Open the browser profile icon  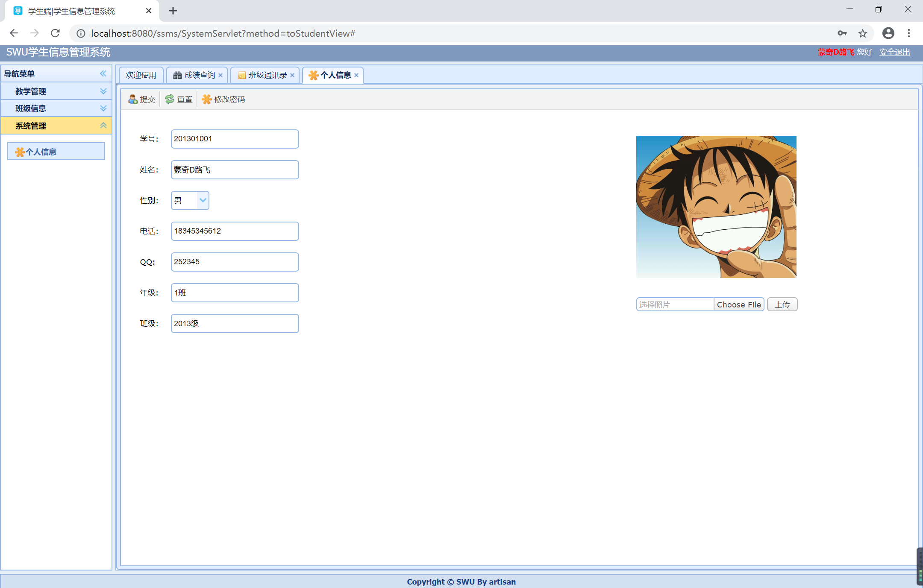click(888, 33)
